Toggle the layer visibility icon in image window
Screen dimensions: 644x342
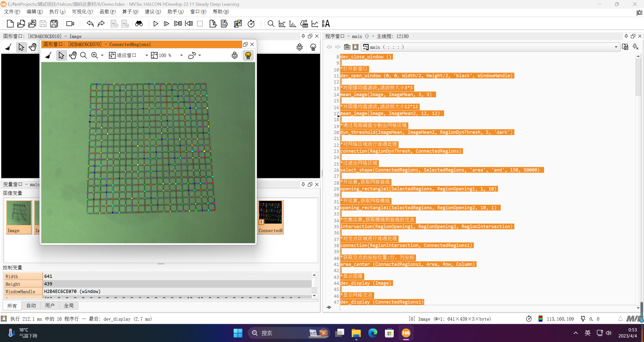coord(234,55)
